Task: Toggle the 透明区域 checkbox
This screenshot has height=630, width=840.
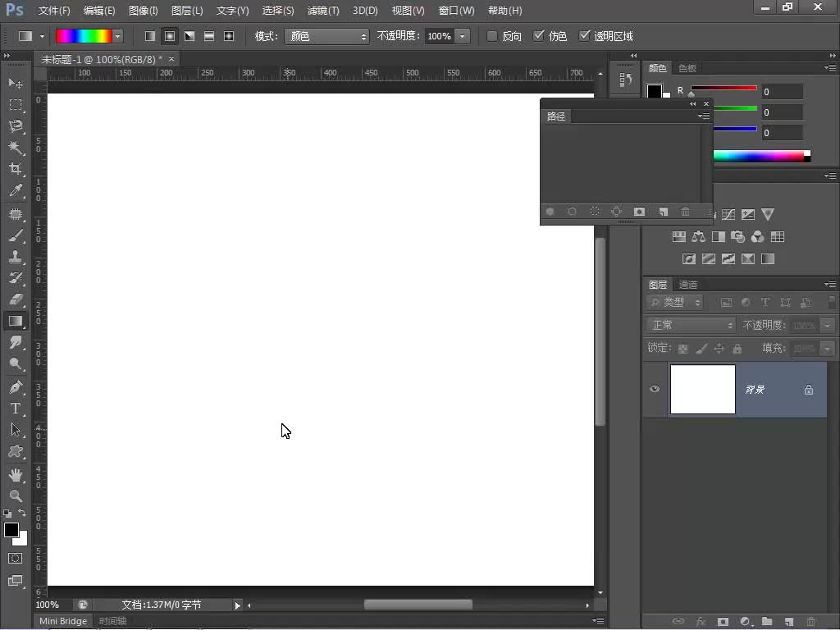Action: pyautogui.click(x=584, y=36)
